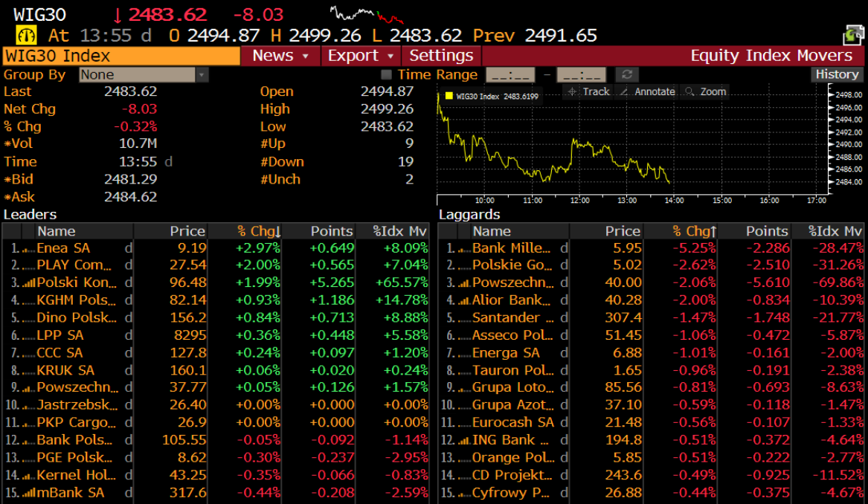Click the volume bars icon for Alior Bank
The image size is (868, 504).
coord(464,301)
